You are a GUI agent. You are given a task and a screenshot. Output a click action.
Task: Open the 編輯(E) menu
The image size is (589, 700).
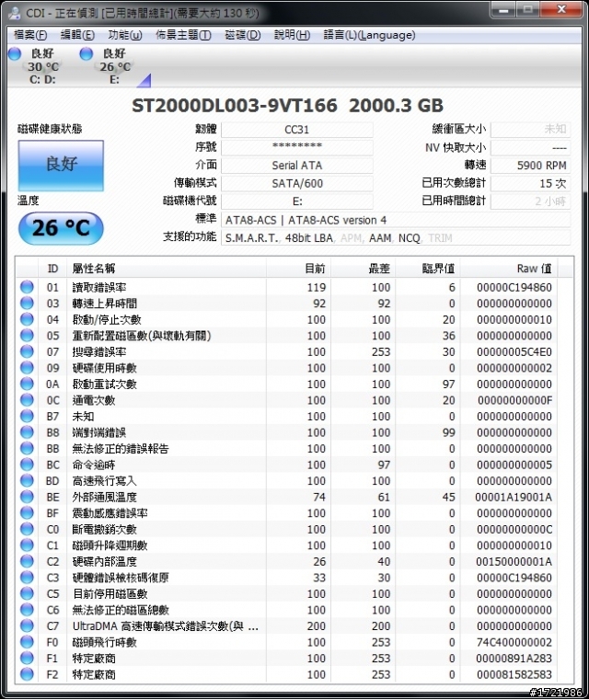pyautogui.click(x=76, y=35)
